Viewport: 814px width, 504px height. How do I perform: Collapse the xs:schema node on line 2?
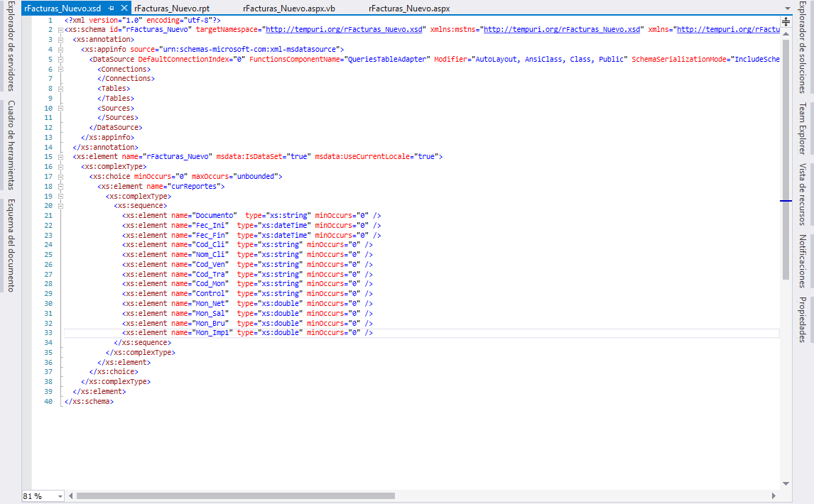pos(60,30)
